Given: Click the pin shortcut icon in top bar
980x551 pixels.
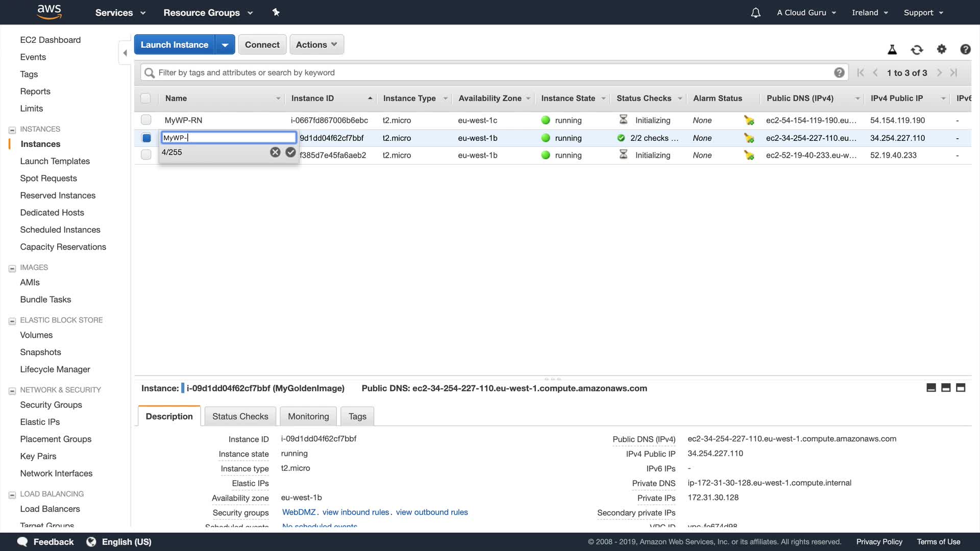Looking at the screenshot, I should coord(276,12).
